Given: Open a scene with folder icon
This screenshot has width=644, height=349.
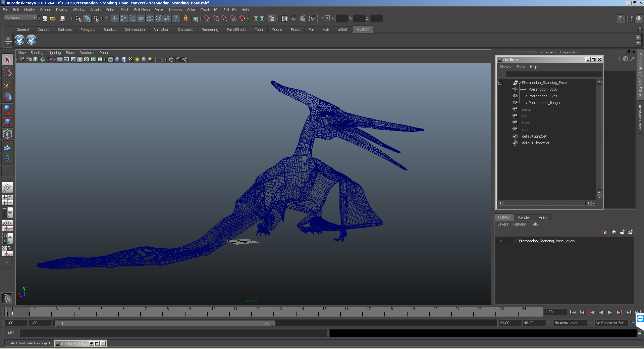Looking at the screenshot, I should pos(53,18).
